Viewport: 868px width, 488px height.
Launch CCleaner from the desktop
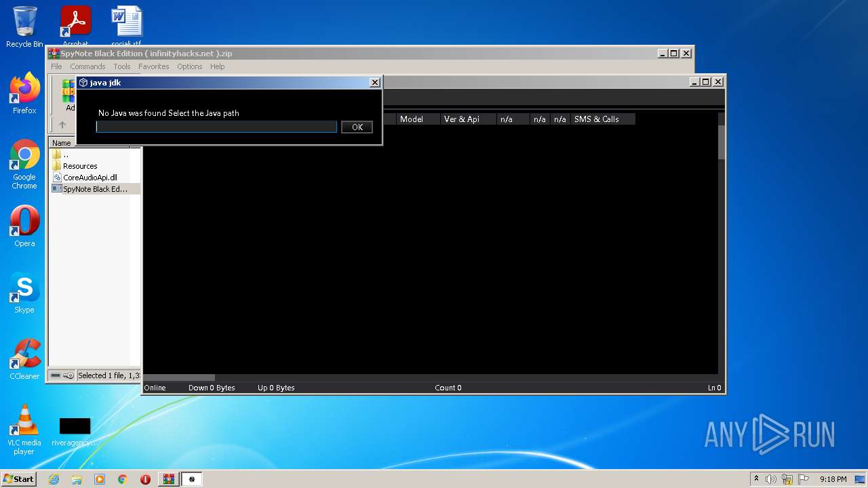point(24,359)
